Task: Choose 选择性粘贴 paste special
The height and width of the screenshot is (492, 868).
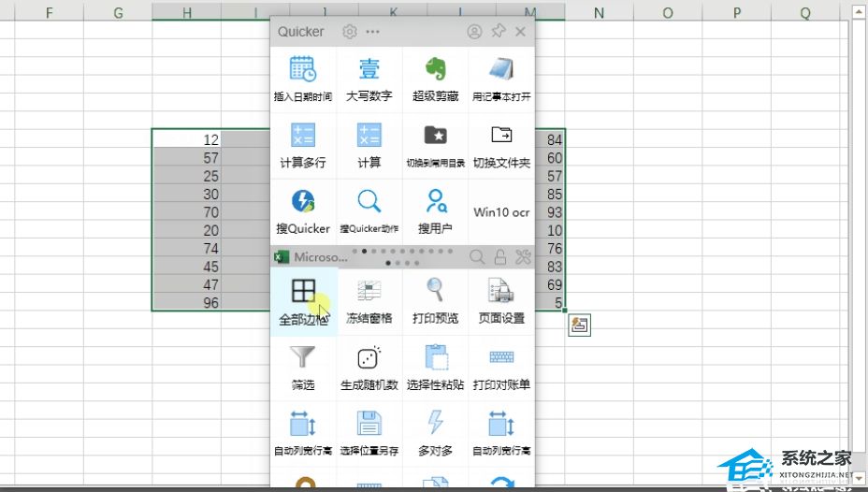Action: [x=435, y=367]
